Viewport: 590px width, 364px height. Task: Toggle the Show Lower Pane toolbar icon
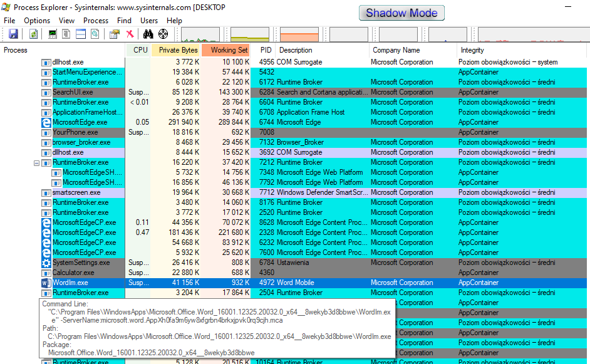(x=80, y=34)
